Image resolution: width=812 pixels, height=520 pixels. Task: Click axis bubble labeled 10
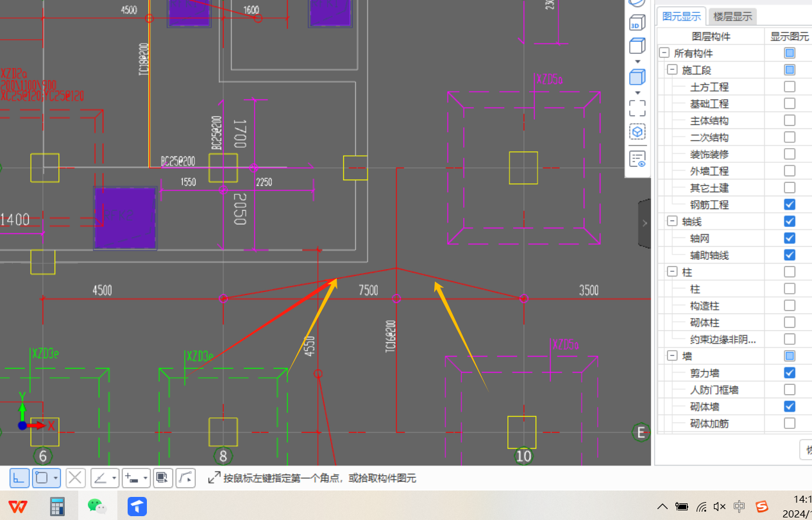[x=524, y=457]
